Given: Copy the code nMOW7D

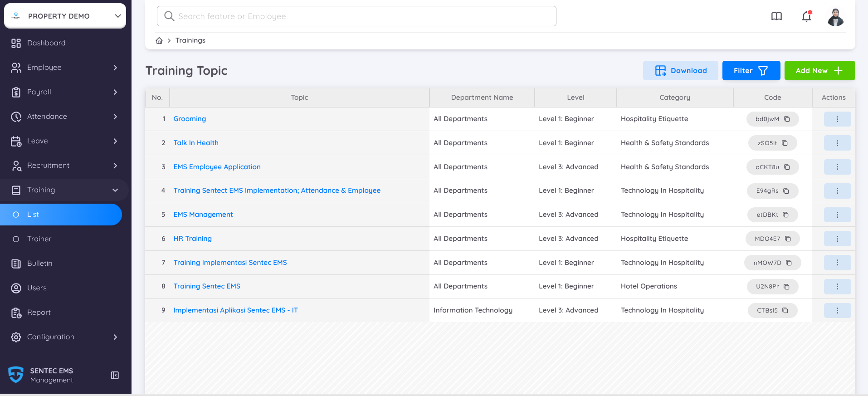Looking at the screenshot, I should click(x=789, y=263).
